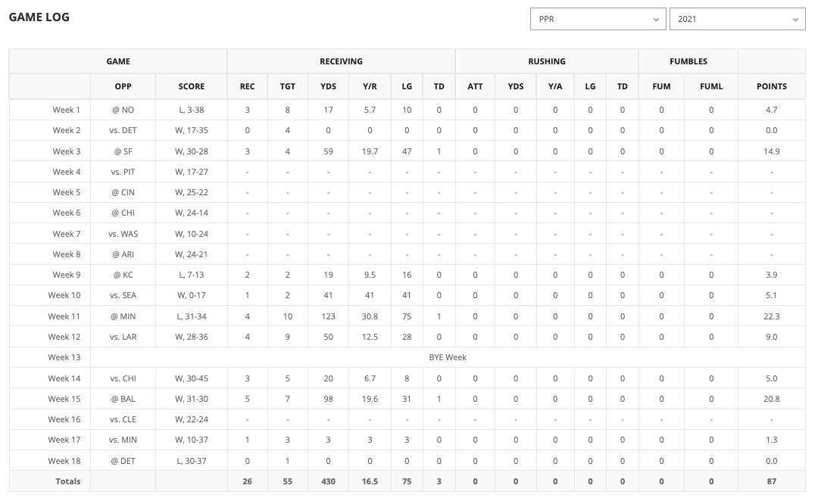Click the @ ARI opponent cell
This screenshot has height=504, width=818.
123,254
